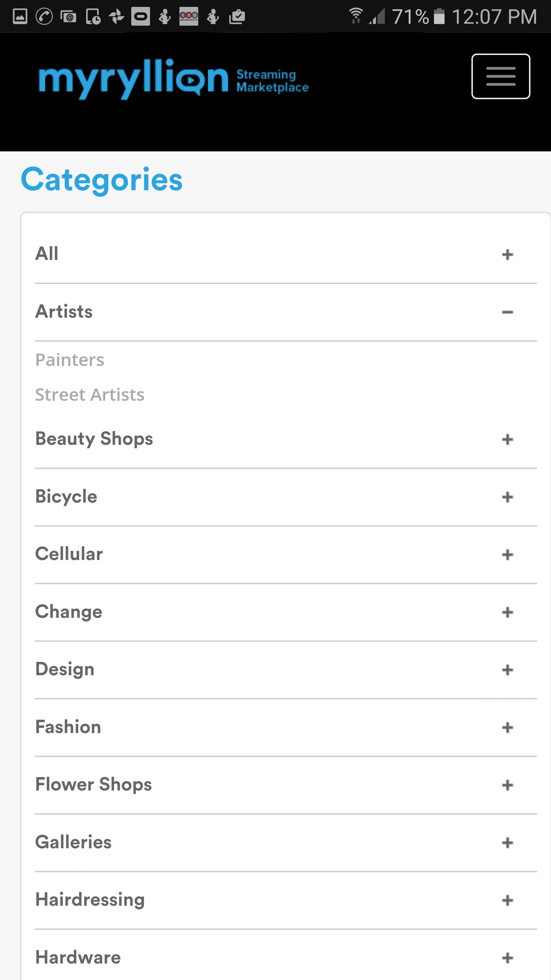Open the Painters subcategory

point(70,360)
